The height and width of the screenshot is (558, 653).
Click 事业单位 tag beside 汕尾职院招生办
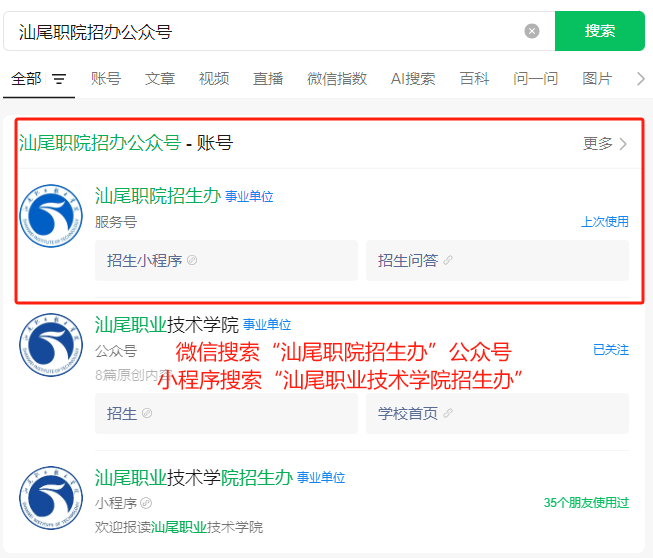click(x=249, y=197)
